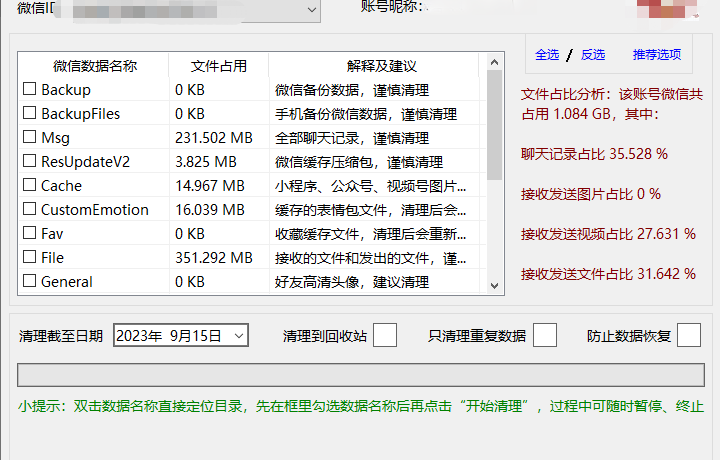Click the 16.039 MB size cell
720x460 pixels.
tap(210, 210)
